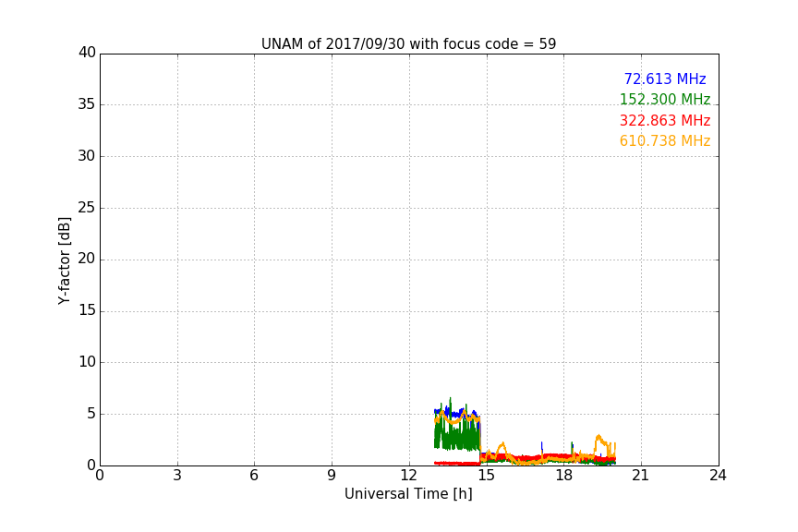Click the y-axis tick label '35'
This screenshot has width=798, height=532.
[x=87, y=104]
